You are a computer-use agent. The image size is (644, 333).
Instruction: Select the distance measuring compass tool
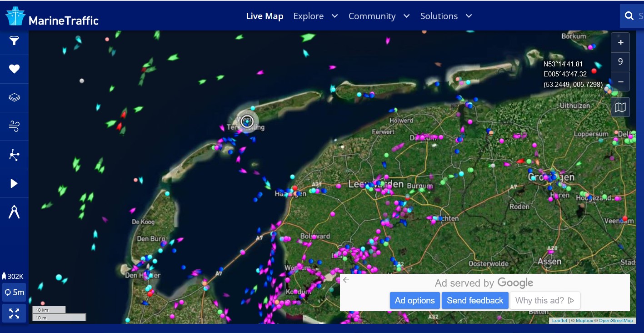14,212
